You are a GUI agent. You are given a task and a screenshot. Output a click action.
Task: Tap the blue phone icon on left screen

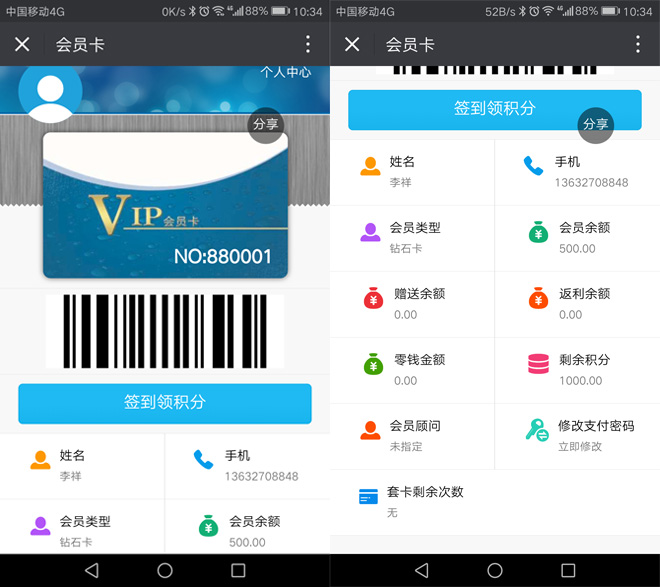(203, 460)
